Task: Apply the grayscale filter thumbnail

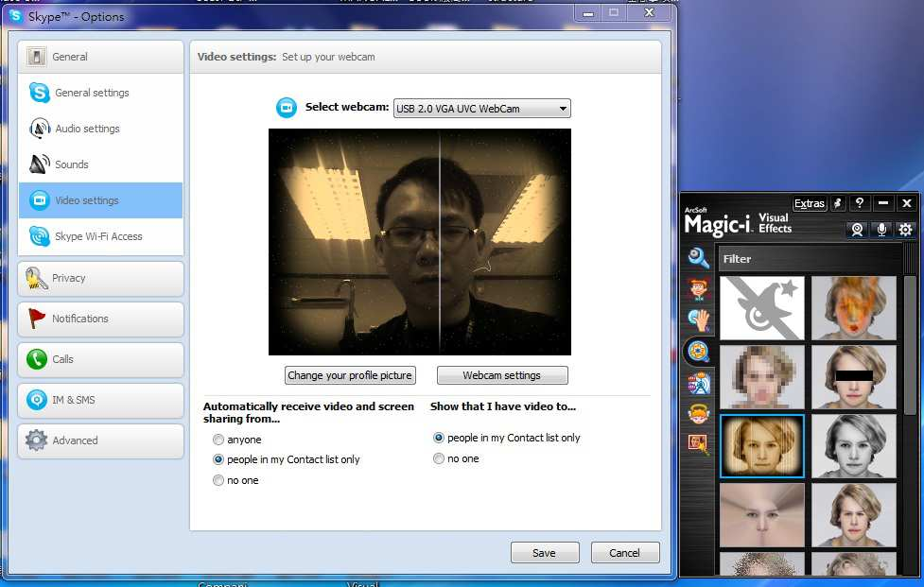Action: tap(854, 446)
